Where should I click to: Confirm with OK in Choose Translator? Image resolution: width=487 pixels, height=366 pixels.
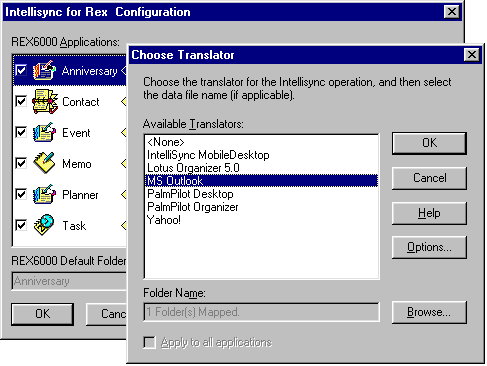429,143
